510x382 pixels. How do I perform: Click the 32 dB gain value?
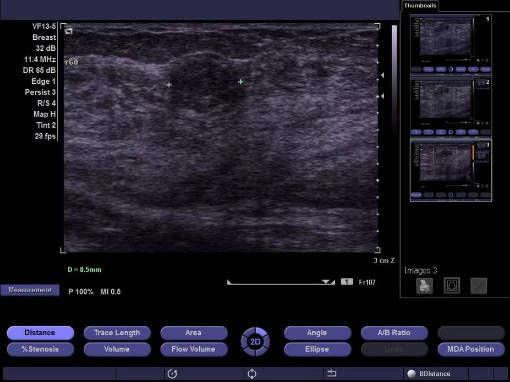45,48
